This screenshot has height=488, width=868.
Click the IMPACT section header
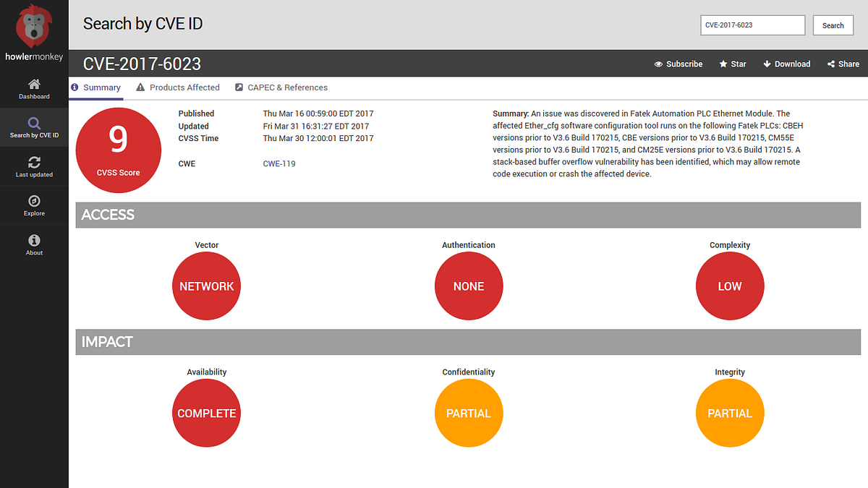pos(468,342)
